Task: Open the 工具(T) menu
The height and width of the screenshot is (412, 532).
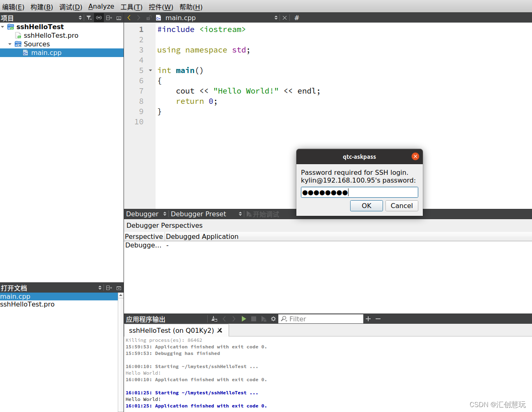Action: (x=131, y=7)
